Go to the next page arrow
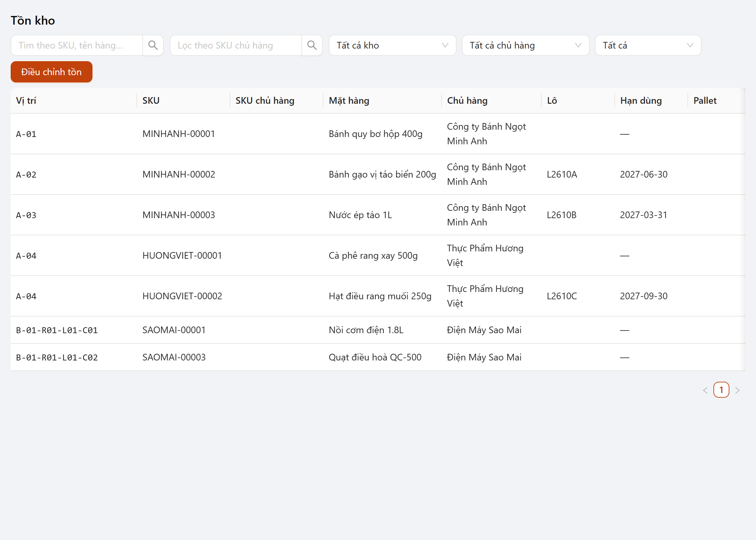This screenshot has width=756, height=540. coord(737,390)
